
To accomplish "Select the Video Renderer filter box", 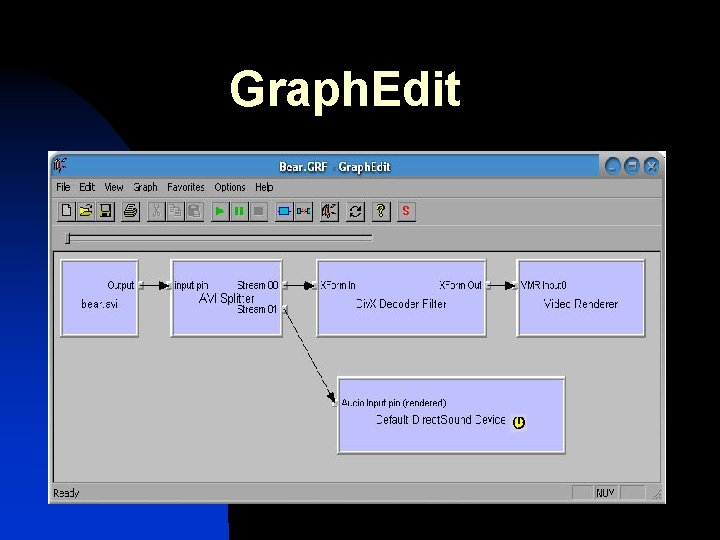I will click(x=581, y=298).
